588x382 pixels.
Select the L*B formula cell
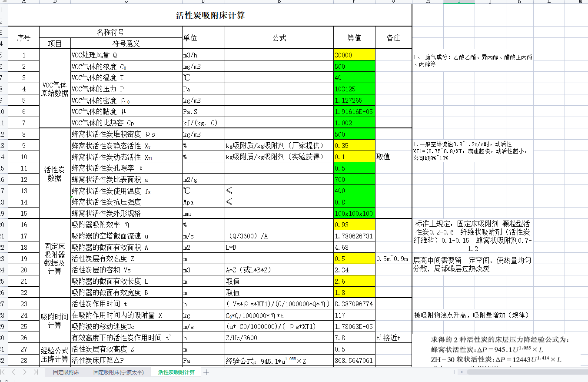point(279,248)
